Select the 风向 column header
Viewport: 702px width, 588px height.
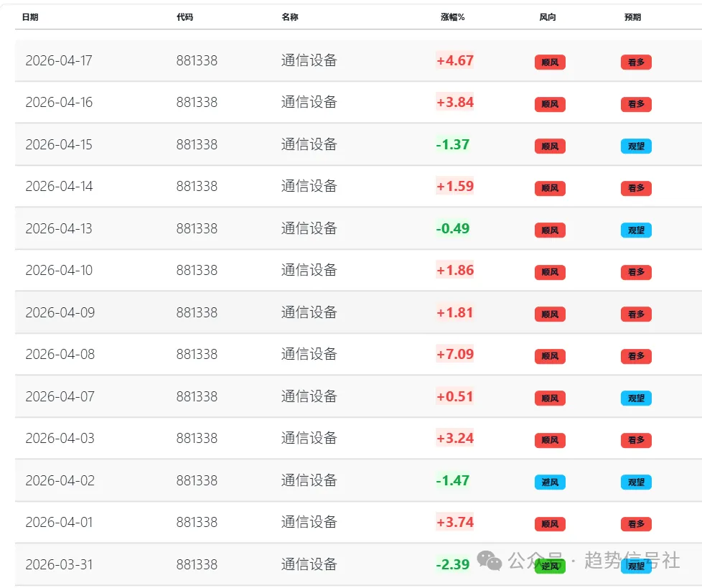pyautogui.click(x=547, y=17)
